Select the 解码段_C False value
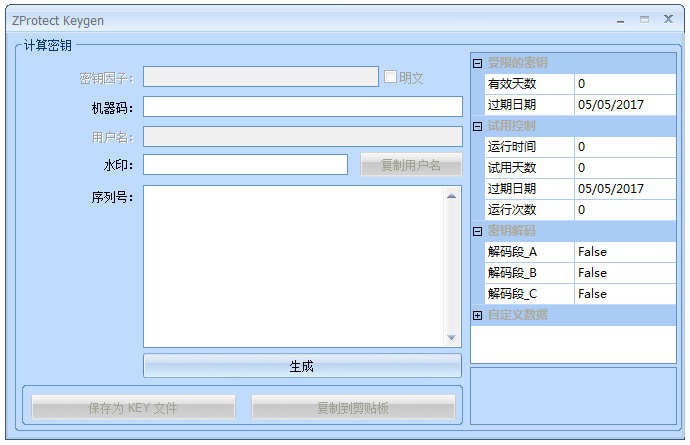This screenshot has width=690, height=445. coord(625,294)
